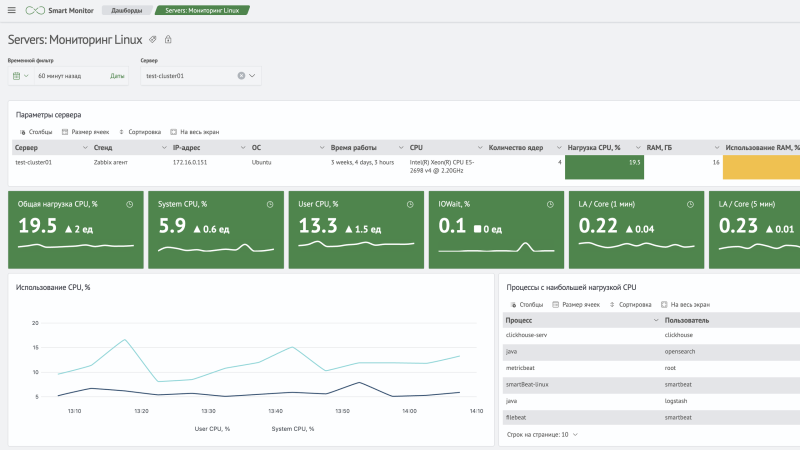Image resolution: width=800 pixels, height=450 pixels.
Task: Open the calendar time filter icon
Action: coord(16,76)
